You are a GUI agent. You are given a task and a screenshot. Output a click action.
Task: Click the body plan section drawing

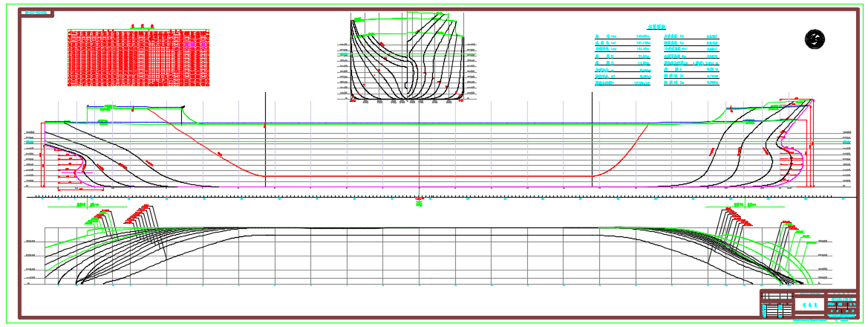407,56
